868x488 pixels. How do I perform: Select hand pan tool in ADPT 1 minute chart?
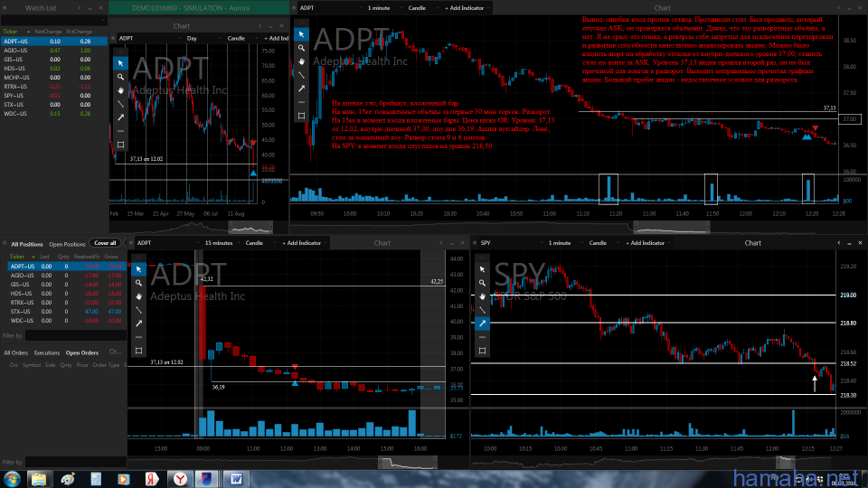[x=301, y=61]
